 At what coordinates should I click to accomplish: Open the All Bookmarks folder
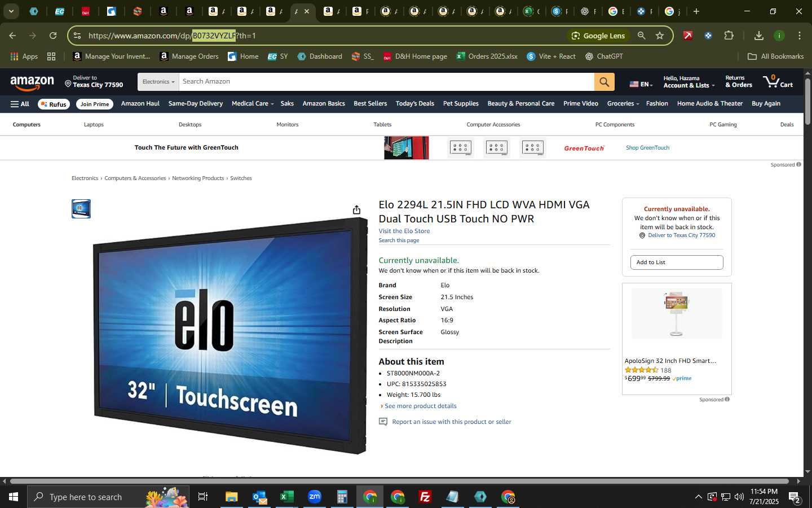point(775,56)
